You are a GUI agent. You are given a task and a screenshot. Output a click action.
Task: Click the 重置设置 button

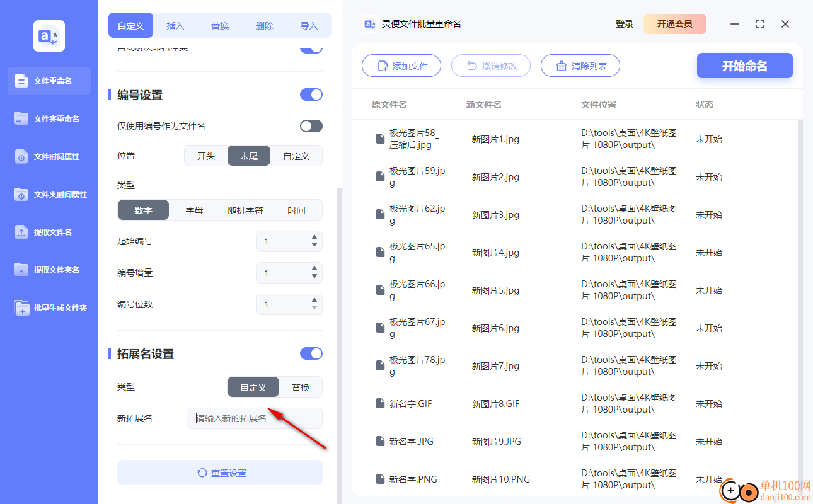point(220,472)
